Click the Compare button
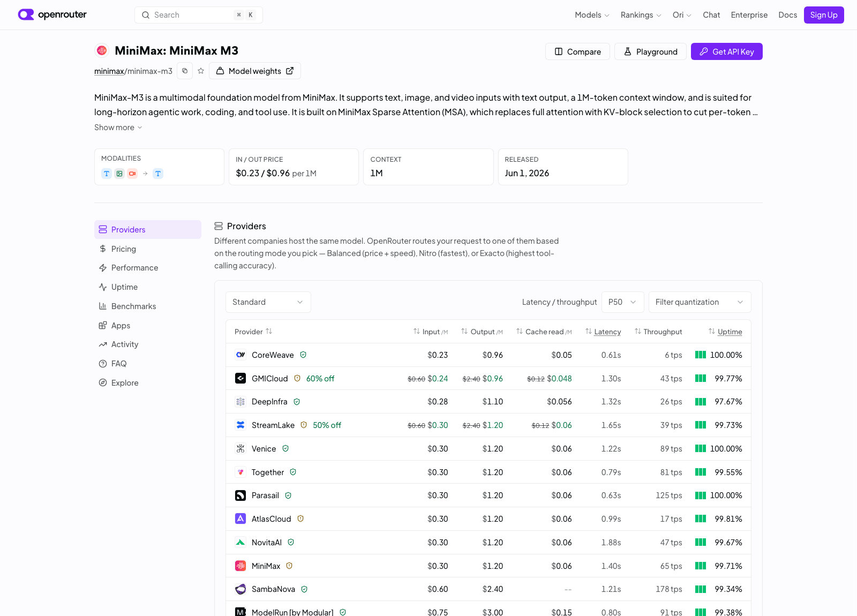Image resolution: width=857 pixels, height=616 pixels. click(577, 51)
